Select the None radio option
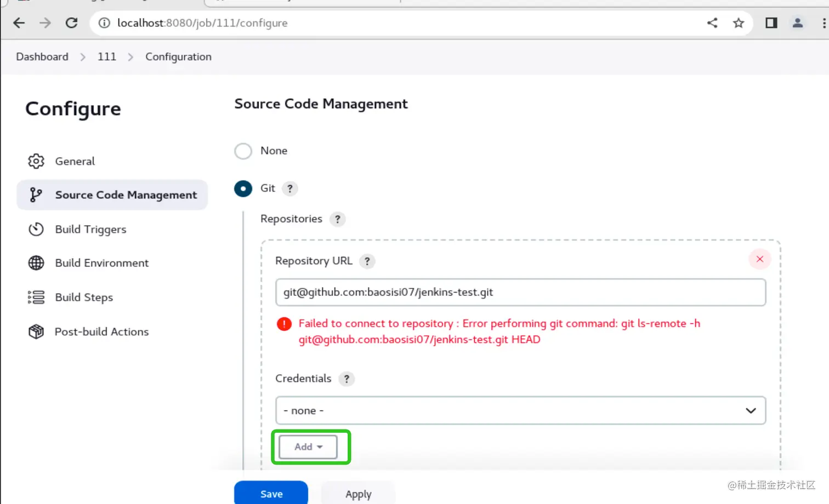Screen dimensions: 829x504 [243, 151]
